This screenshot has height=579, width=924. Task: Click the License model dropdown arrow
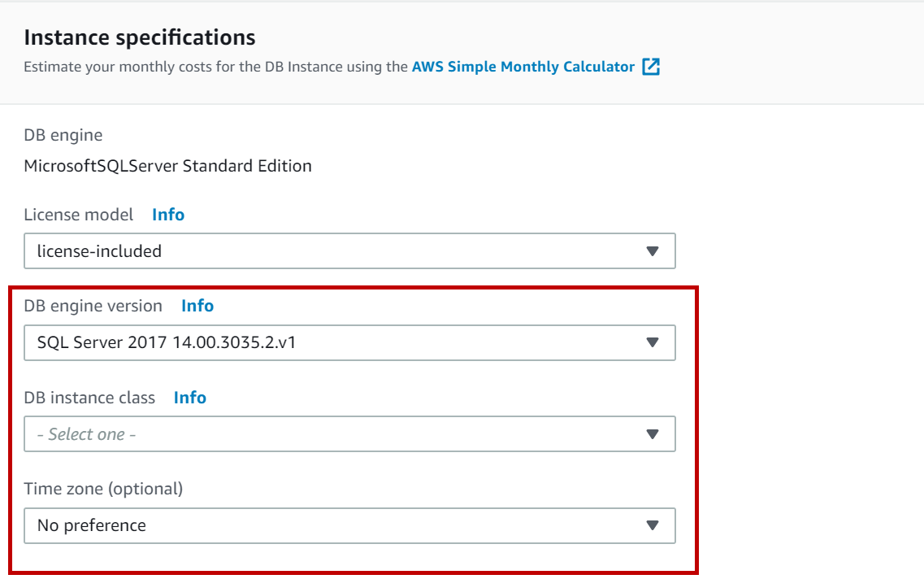pyautogui.click(x=652, y=251)
